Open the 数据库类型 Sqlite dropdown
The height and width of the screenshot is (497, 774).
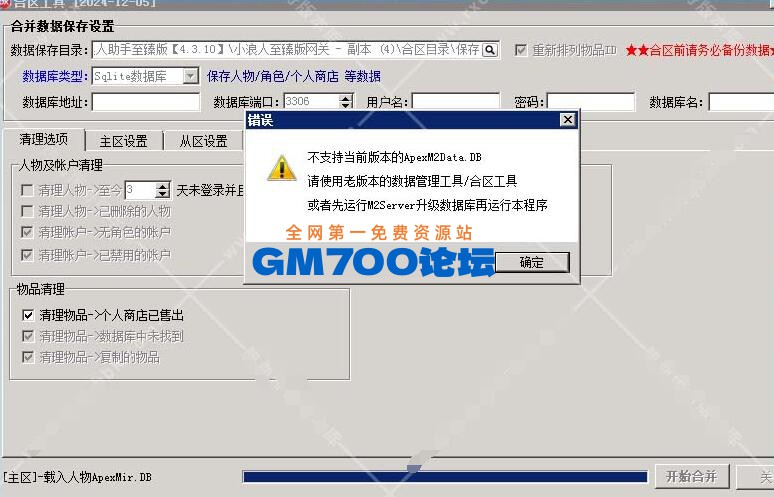[190, 76]
